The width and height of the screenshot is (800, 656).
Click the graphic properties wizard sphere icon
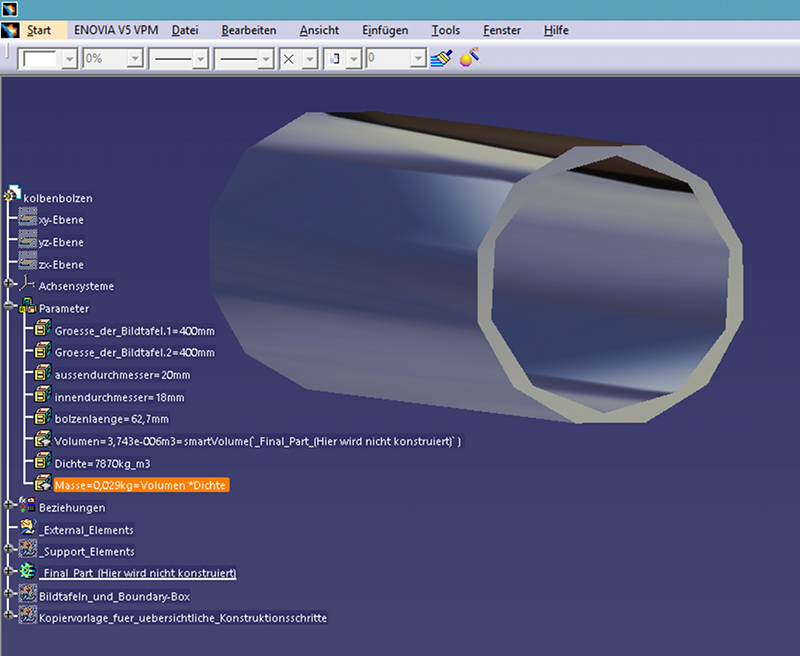pyautogui.click(x=468, y=59)
